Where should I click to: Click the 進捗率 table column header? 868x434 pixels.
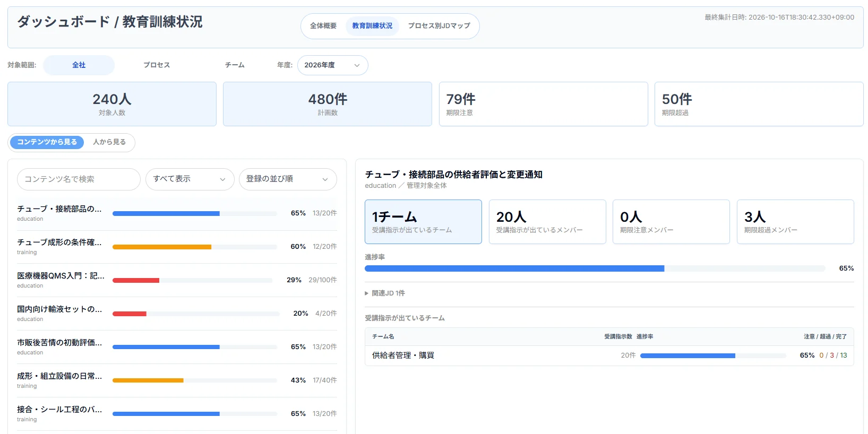pyautogui.click(x=645, y=337)
